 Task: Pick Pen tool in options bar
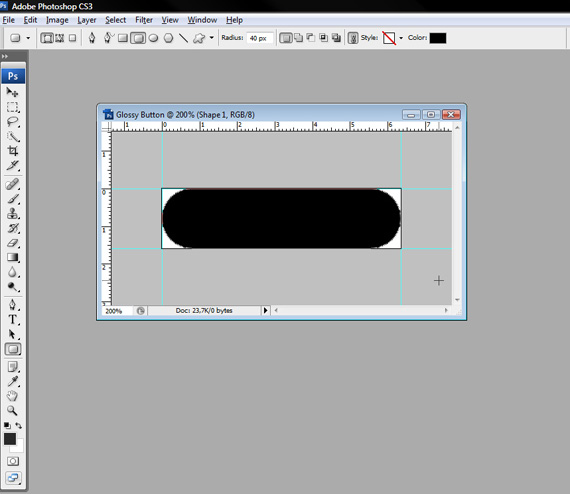coord(92,38)
